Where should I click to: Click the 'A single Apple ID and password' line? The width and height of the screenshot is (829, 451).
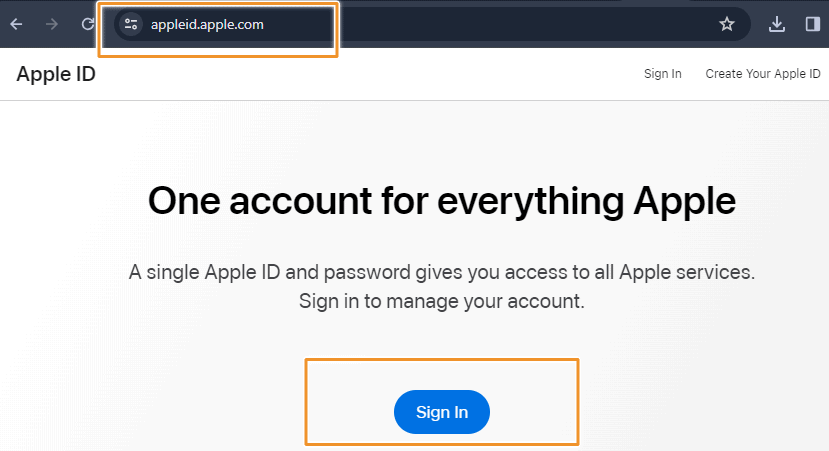point(441,272)
